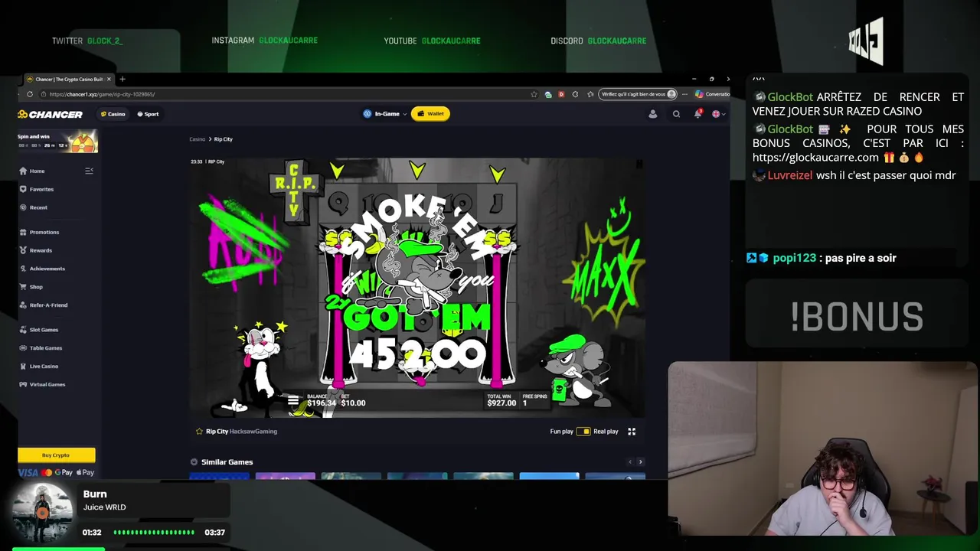Open the Chancer logo home link

click(50, 114)
